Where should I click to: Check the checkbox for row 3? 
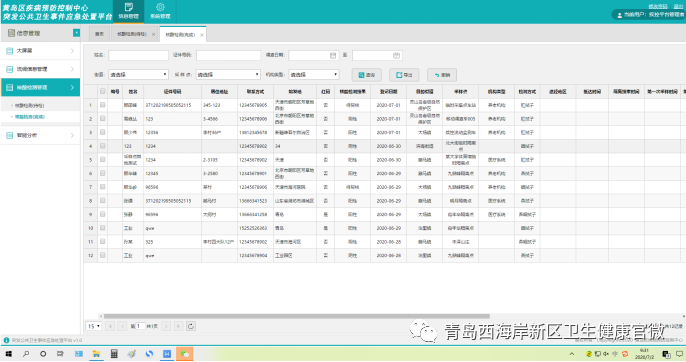point(102,132)
